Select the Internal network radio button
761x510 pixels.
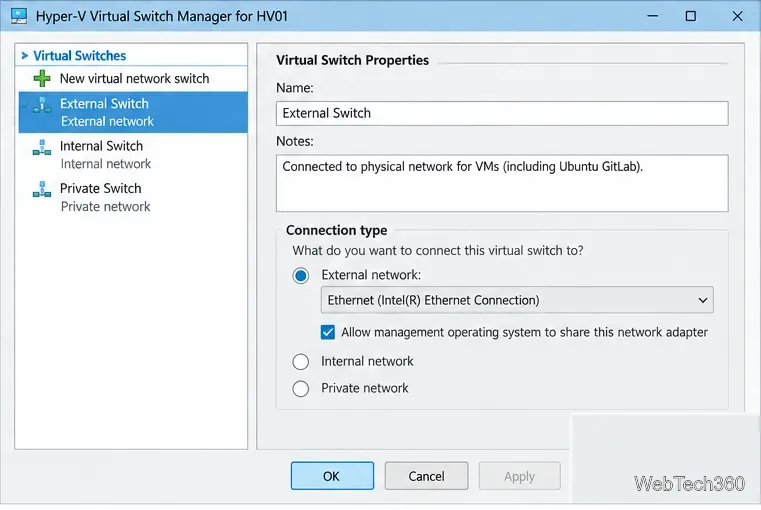pos(300,362)
